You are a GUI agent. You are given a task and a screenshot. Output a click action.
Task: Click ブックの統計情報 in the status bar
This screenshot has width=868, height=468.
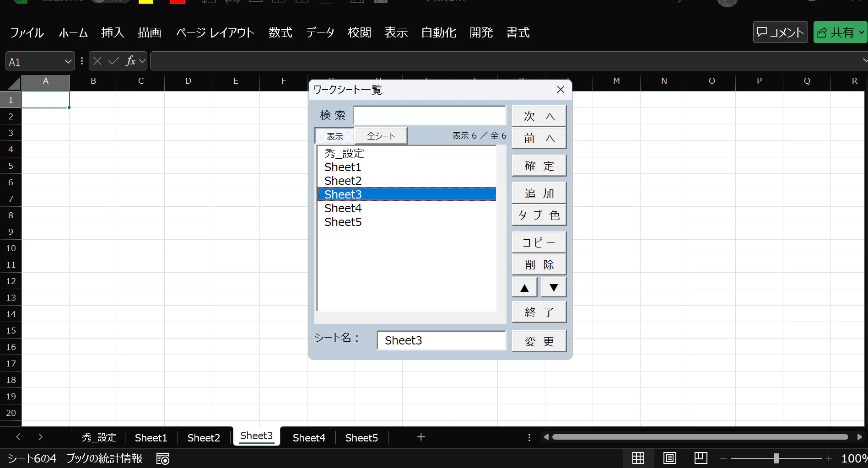pyautogui.click(x=104, y=458)
